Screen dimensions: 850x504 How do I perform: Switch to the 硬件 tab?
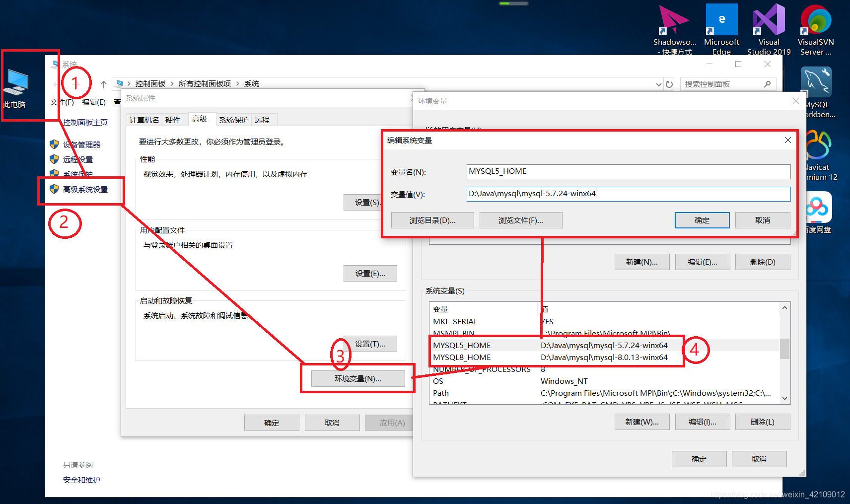[x=173, y=120]
